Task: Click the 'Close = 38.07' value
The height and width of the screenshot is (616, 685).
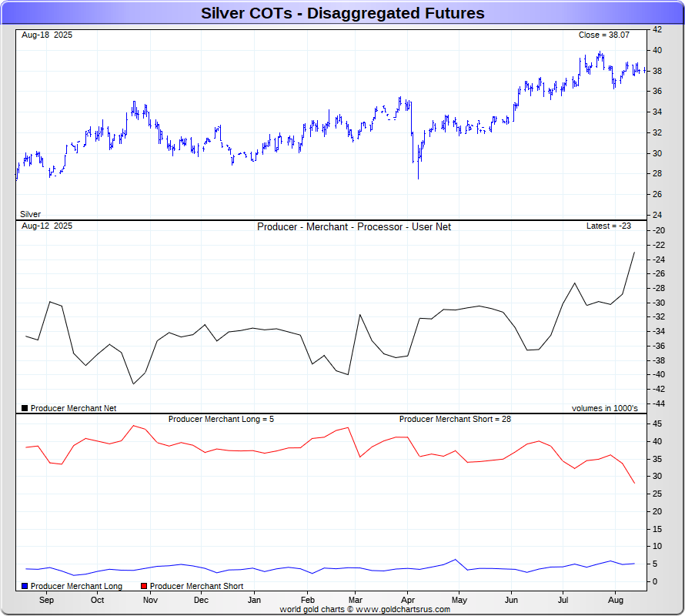Action: (x=603, y=35)
